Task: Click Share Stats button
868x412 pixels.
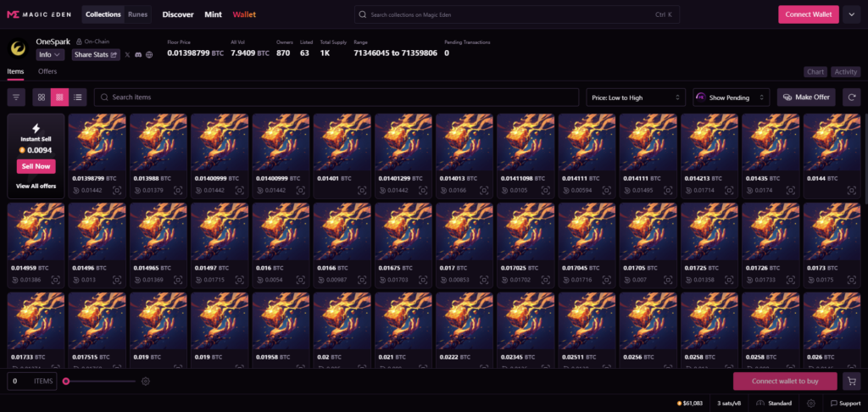Action: pyautogui.click(x=96, y=55)
